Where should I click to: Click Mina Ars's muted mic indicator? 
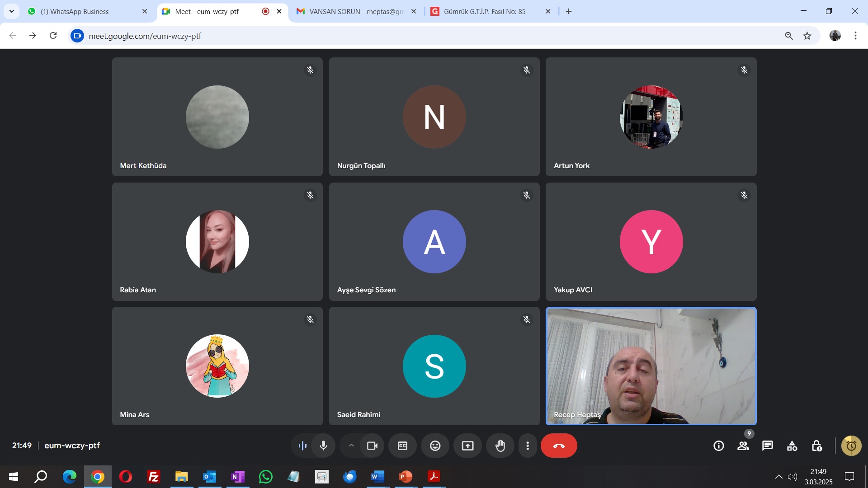[x=310, y=319]
